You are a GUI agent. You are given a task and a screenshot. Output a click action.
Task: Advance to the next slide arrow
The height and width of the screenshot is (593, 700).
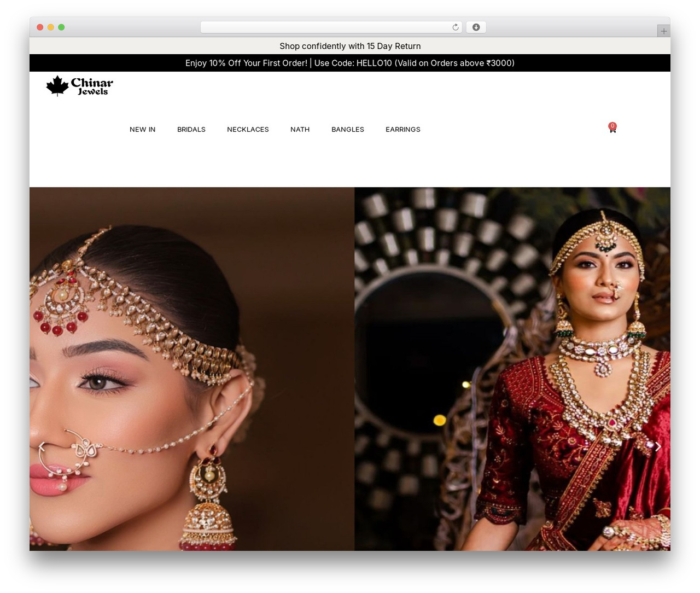click(658, 447)
